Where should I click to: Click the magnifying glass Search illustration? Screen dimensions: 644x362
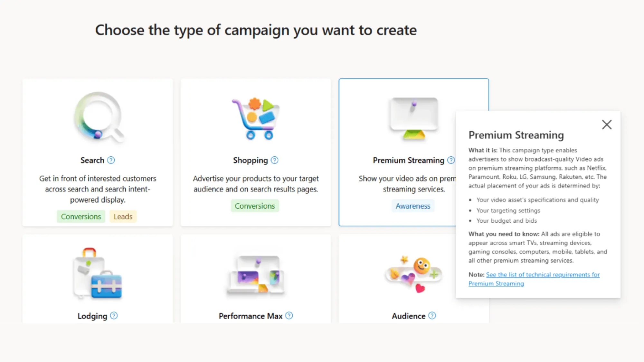coord(98,117)
